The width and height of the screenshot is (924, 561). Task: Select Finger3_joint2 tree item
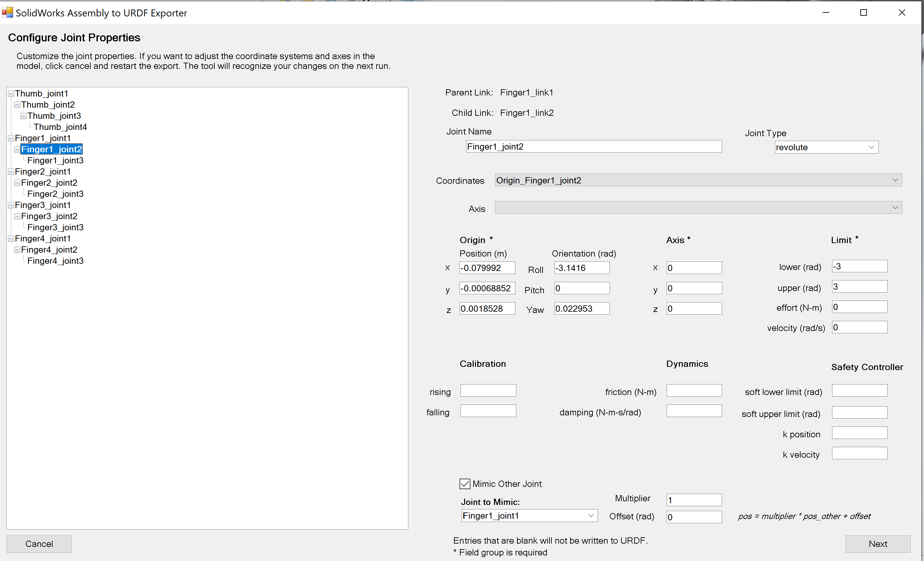click(49, 216)
